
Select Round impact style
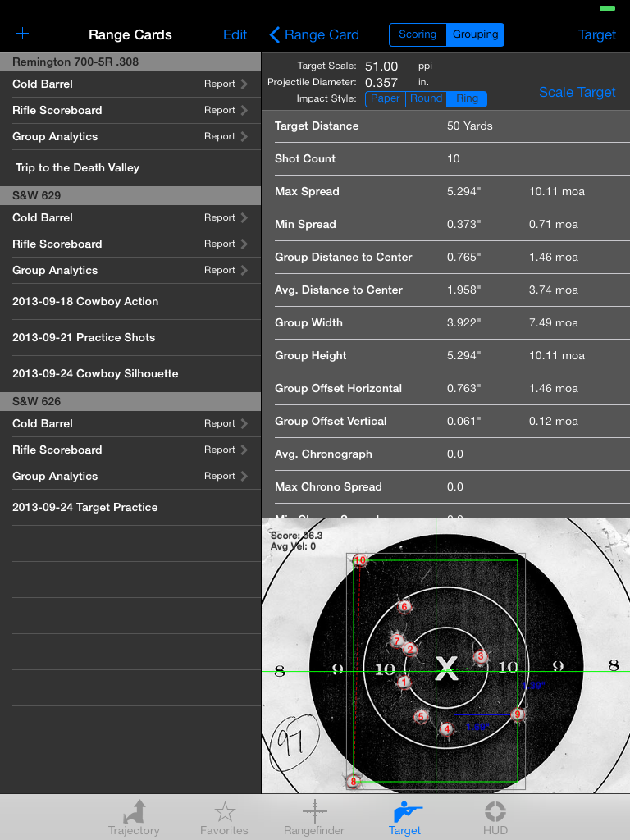click(426, 98)
